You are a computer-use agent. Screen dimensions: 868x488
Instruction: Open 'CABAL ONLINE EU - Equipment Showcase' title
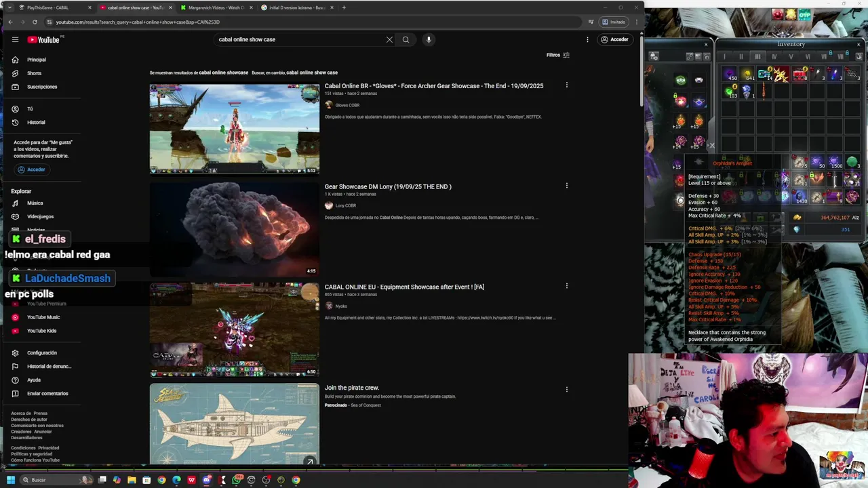404,287
